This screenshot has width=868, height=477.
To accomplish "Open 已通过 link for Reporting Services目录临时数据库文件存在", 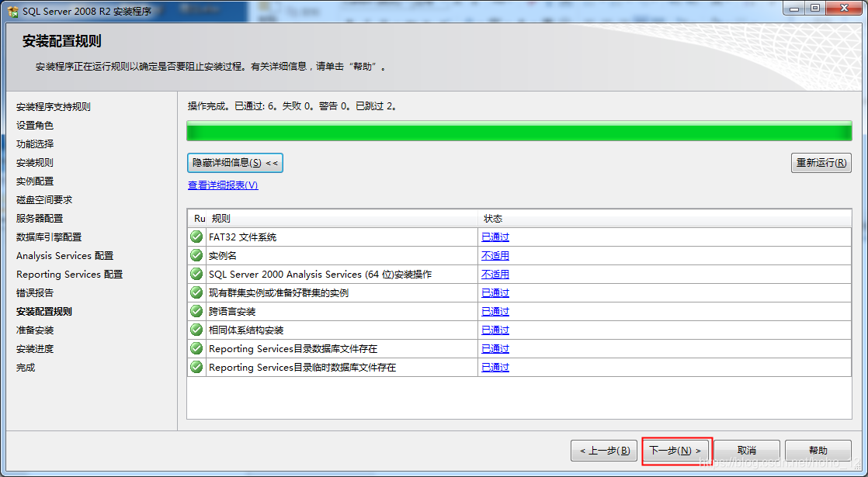I will point(495,367).
